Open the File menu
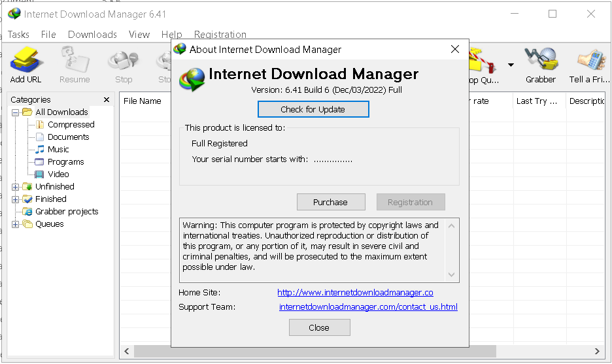This screenshot has width=612, height=364. click(x=48, y=35)
